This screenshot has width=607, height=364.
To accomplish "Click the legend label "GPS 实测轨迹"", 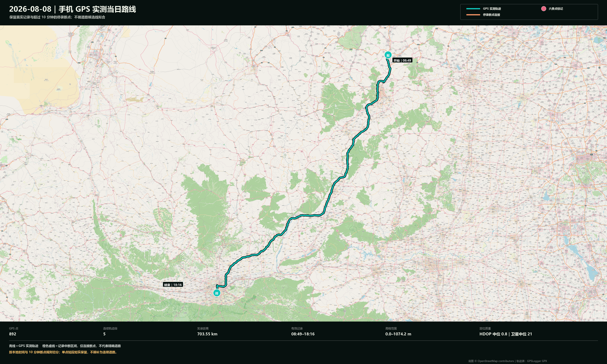I will pos(492,9).
